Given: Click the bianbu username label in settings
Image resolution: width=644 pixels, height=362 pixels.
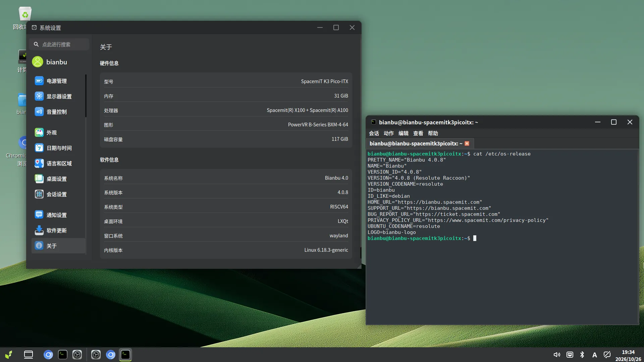Looking at the screenshot, I should pos(57,62).
